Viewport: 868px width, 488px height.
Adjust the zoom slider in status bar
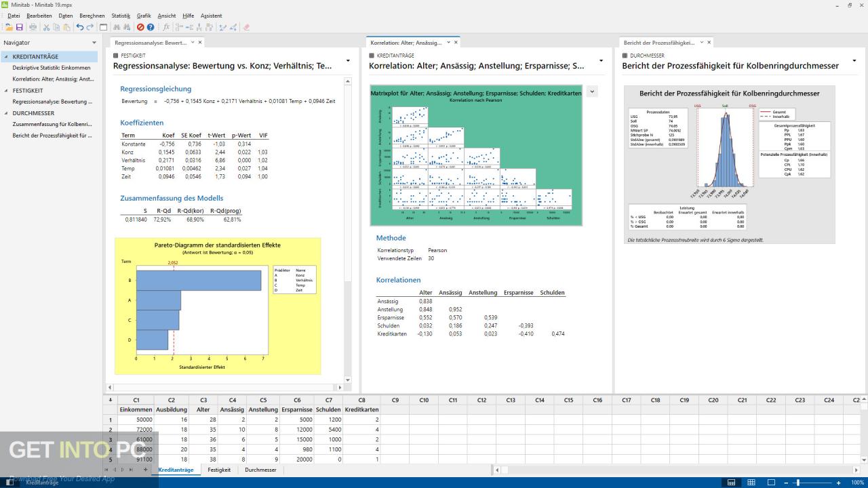pos(798,483)
